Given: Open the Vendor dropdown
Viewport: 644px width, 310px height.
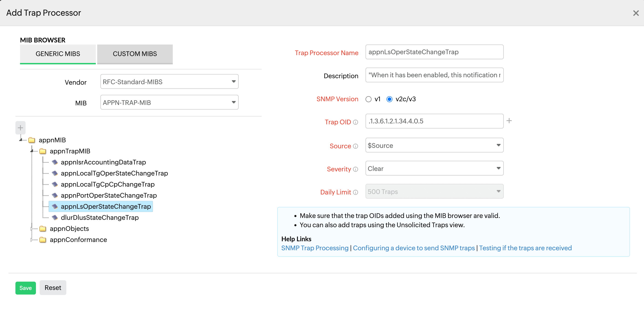Looking at the screenshot, I should coord(169,82).
